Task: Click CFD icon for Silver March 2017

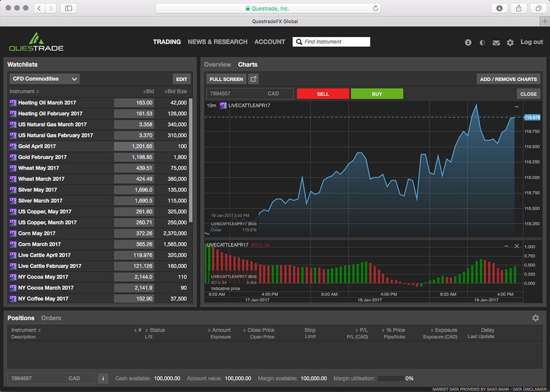Action: [13, 201]
